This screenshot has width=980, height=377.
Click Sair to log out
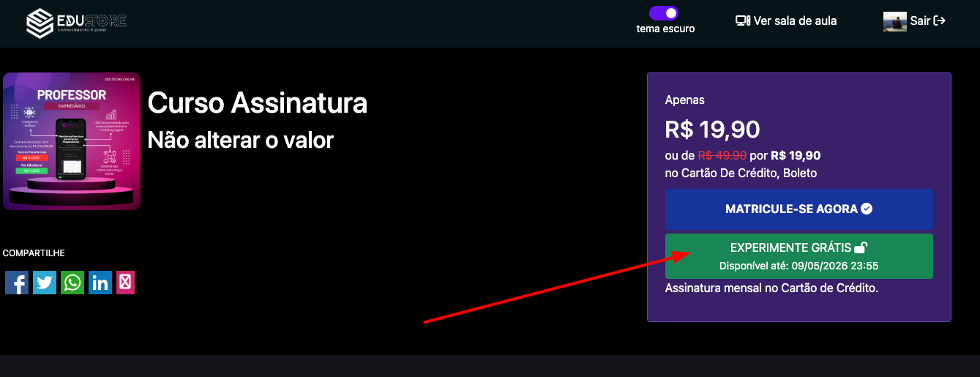(920, 20)
